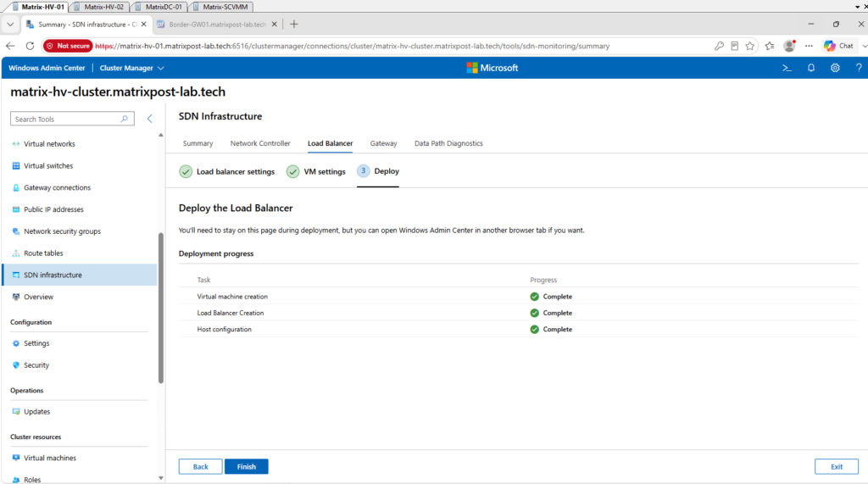Click the help question mark icon
The image size is (868, 484).
[x=859, y=68]
